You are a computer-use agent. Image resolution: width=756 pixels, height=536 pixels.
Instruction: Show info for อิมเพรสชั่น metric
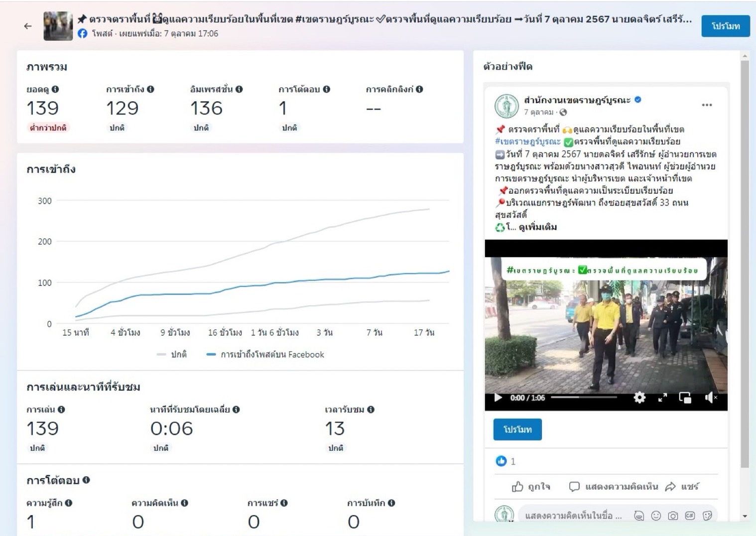pos(239,89)
